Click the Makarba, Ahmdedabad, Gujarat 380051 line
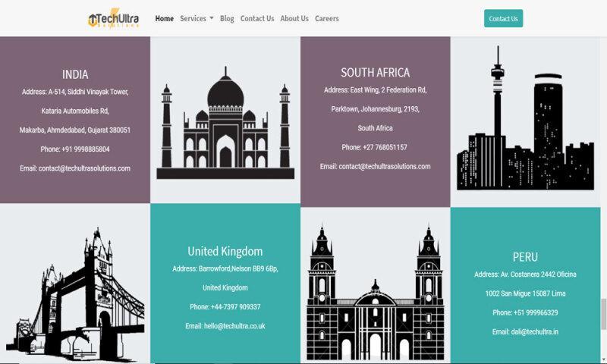This screenshot has height=364, width=607. [75, 130]
